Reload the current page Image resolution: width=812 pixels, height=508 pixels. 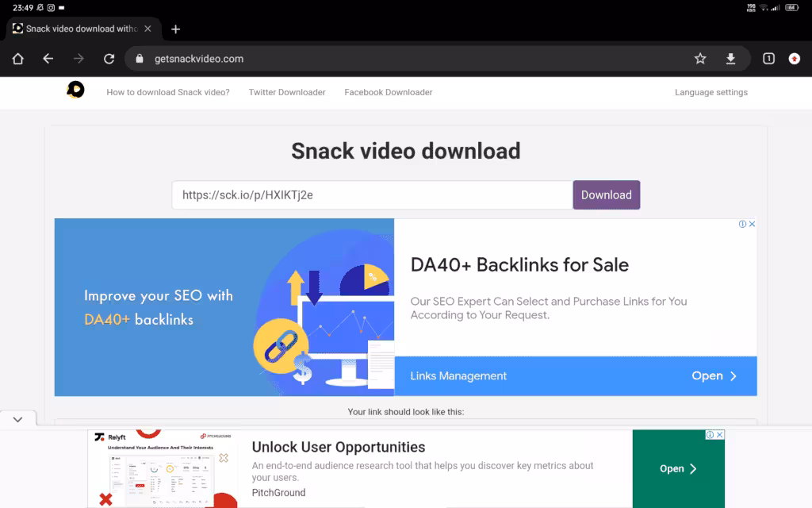pos(109,59)
